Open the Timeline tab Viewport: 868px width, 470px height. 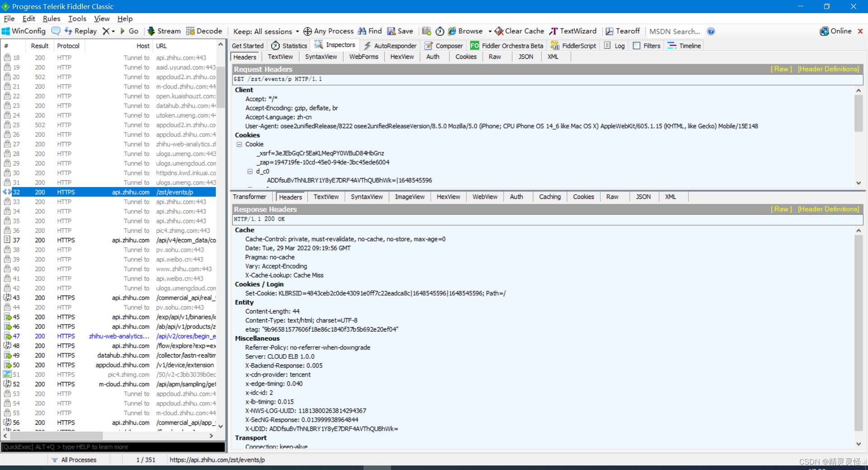tap(684, 46)
